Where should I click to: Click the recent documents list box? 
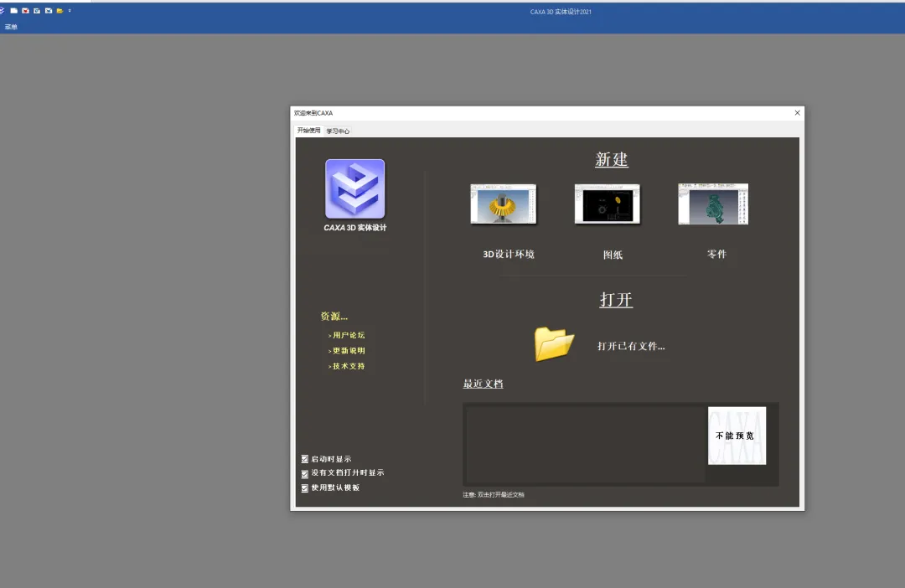[x=585, y=444]
